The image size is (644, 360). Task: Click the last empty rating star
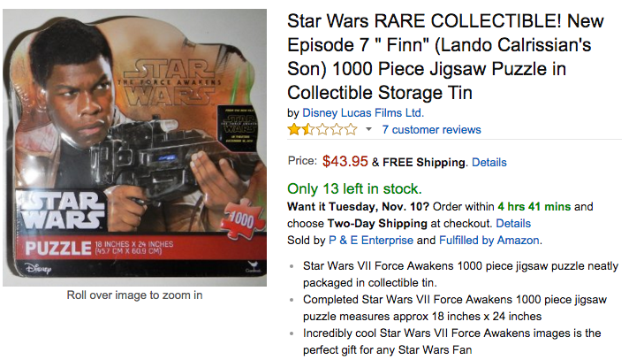click(x=351, y=130)
